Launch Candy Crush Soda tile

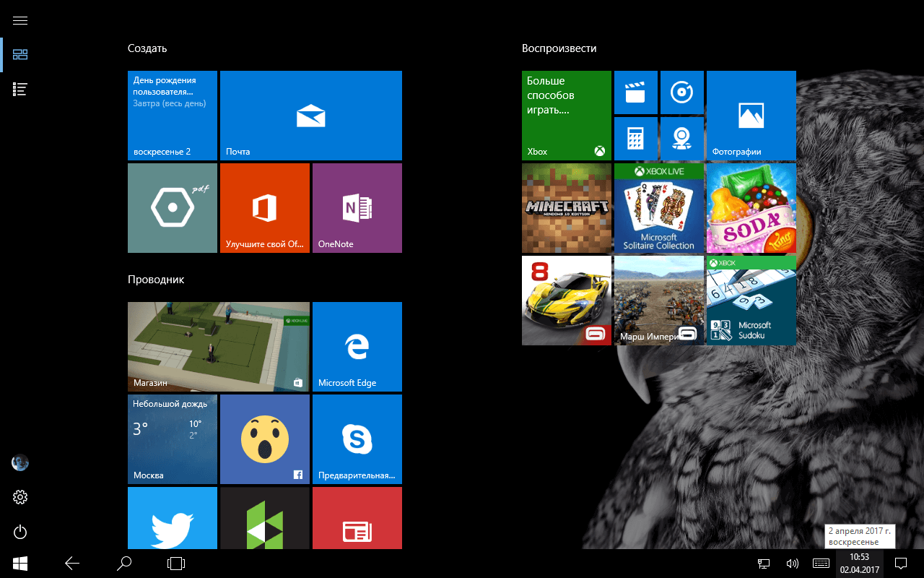(x=751, y=208)
